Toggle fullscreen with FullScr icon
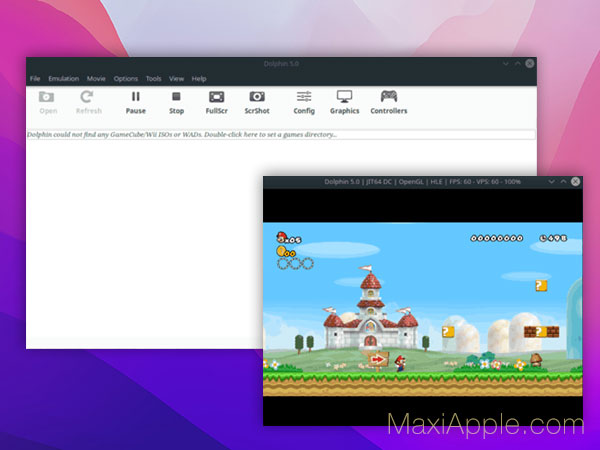 click(x=217, y=102)
